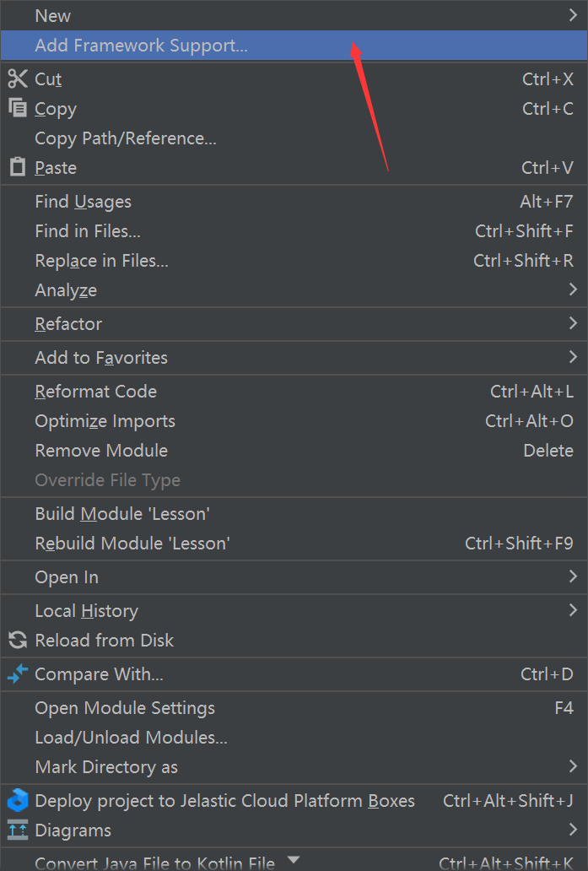Click the Jelastic cloud deploy icon
This screenshot has height=871, width=588.
18,800
